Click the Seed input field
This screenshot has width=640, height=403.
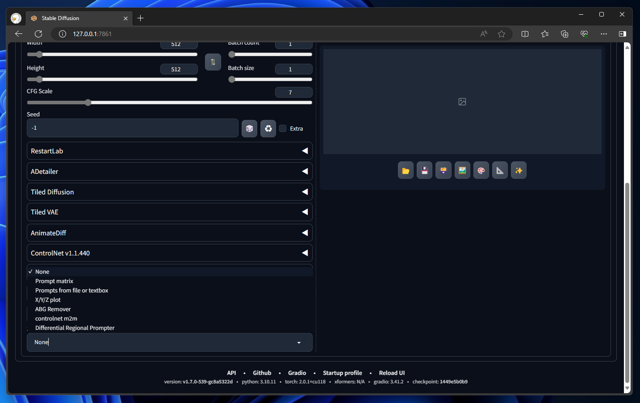tap(133, 128)
